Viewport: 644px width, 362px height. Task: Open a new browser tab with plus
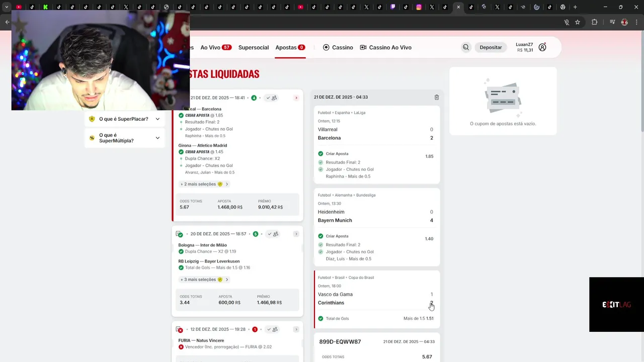[x=575, y=7]
